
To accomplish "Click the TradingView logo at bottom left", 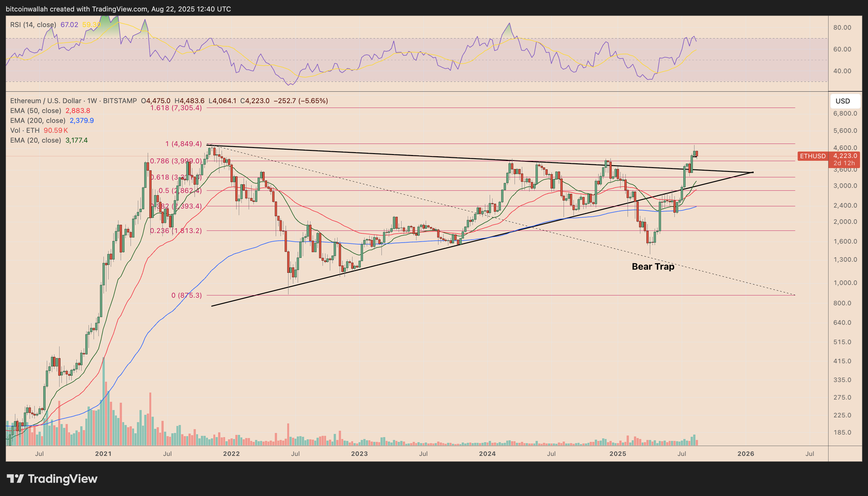I will (x=52, y=478).
